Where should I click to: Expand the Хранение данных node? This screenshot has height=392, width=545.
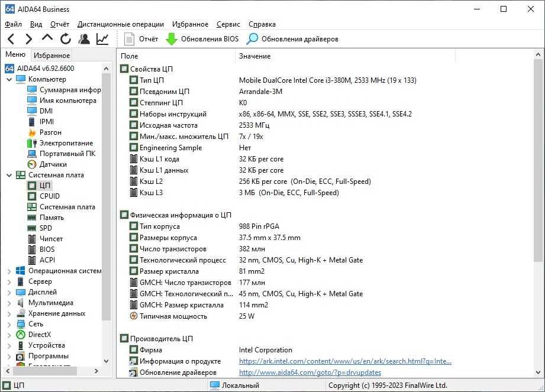click(x=9, y=314)
